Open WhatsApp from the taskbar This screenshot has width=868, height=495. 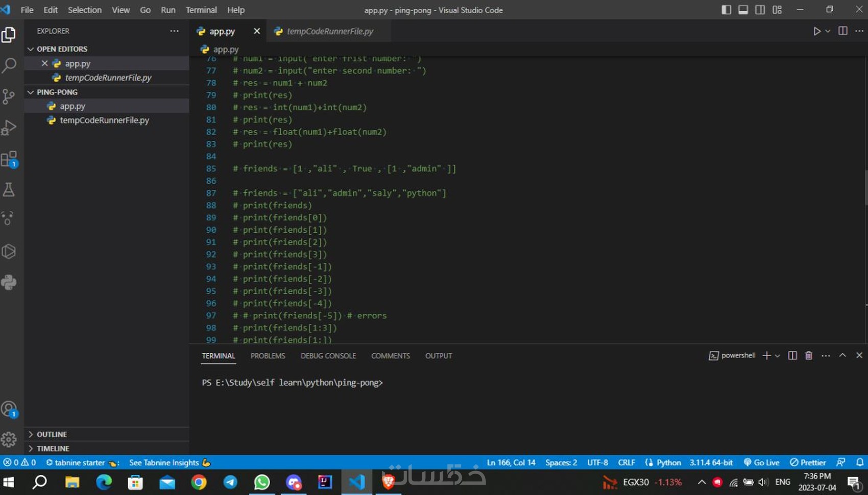pyautogui.click(x=262, y=482)
